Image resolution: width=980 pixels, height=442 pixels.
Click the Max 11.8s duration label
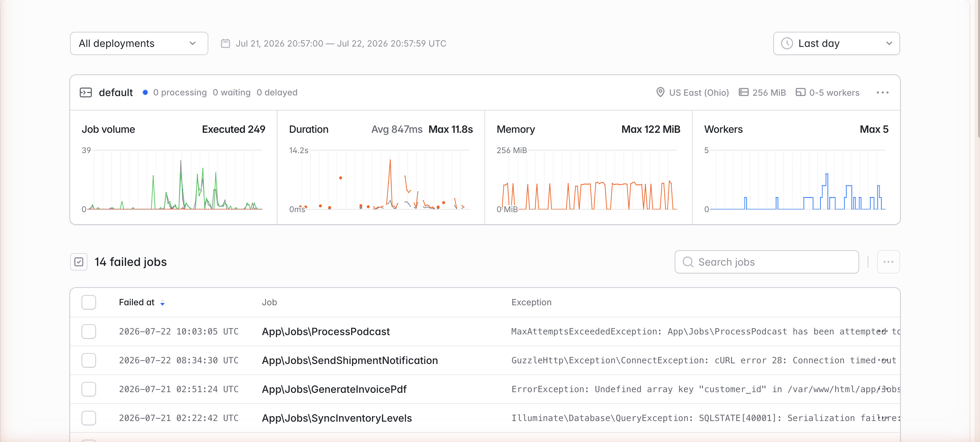point(450,130)
